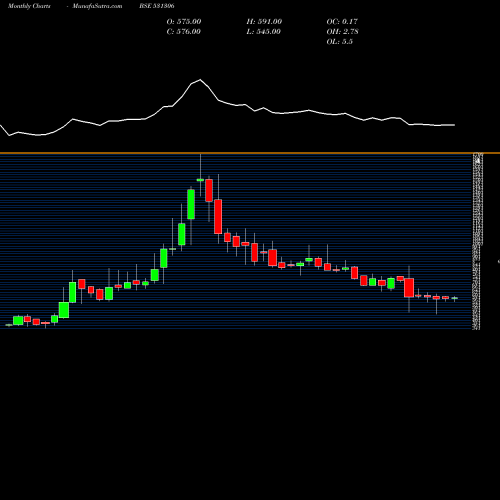Click the tallest green candlestick before the peak
This screenshot has height=500, width=500.
pyautogui.click(x=191, y=204)
